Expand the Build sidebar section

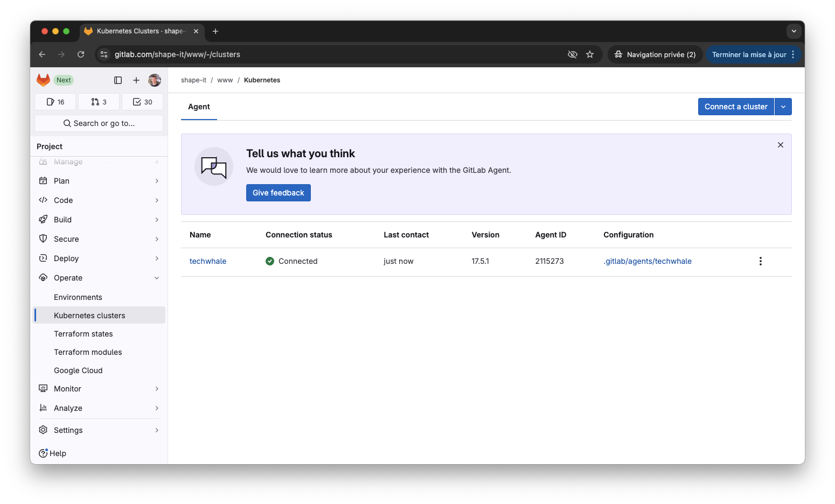point(99,220)
